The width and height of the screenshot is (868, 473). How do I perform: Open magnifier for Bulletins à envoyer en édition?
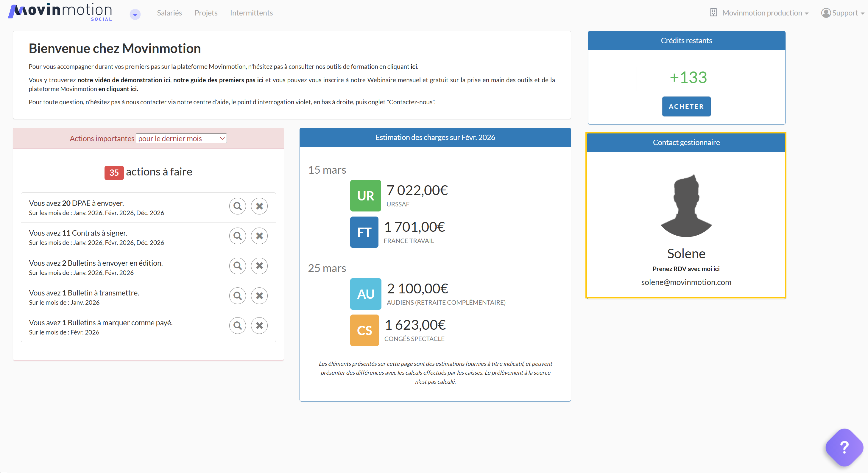pos(238,266)
